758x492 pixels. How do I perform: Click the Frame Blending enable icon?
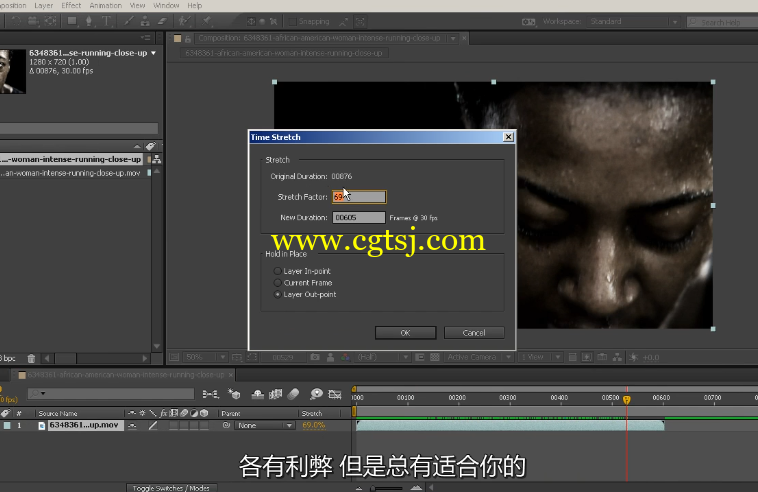[x=276, y=394]
